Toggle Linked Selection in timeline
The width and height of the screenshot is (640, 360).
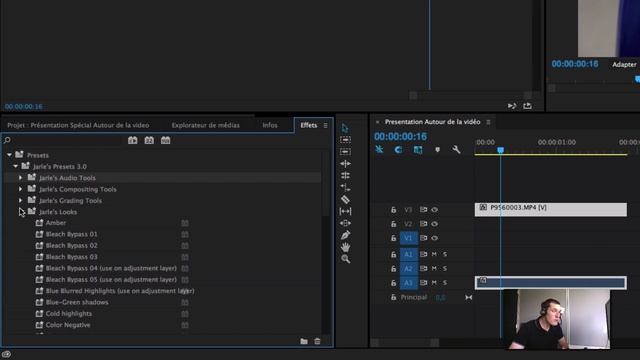coord(418,150)
